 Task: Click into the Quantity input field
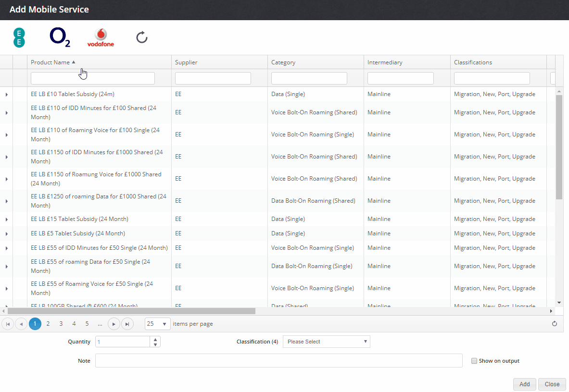[123, 342]
